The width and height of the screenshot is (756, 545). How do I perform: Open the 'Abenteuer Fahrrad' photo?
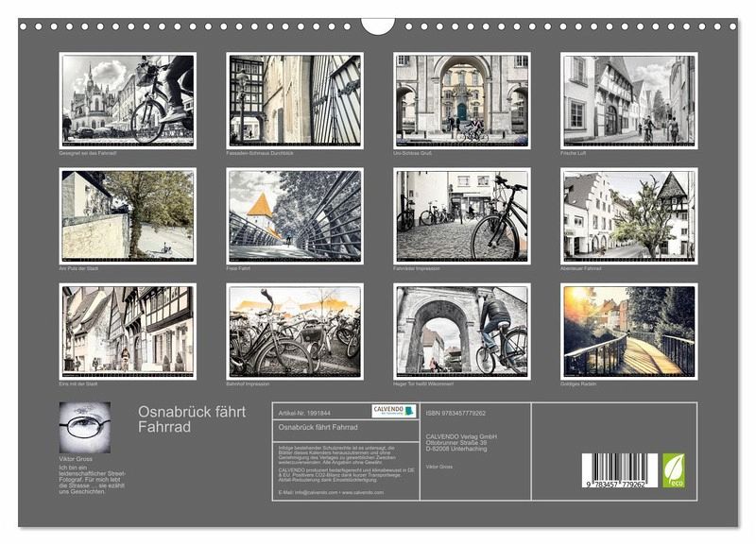(x=628, y=215)
